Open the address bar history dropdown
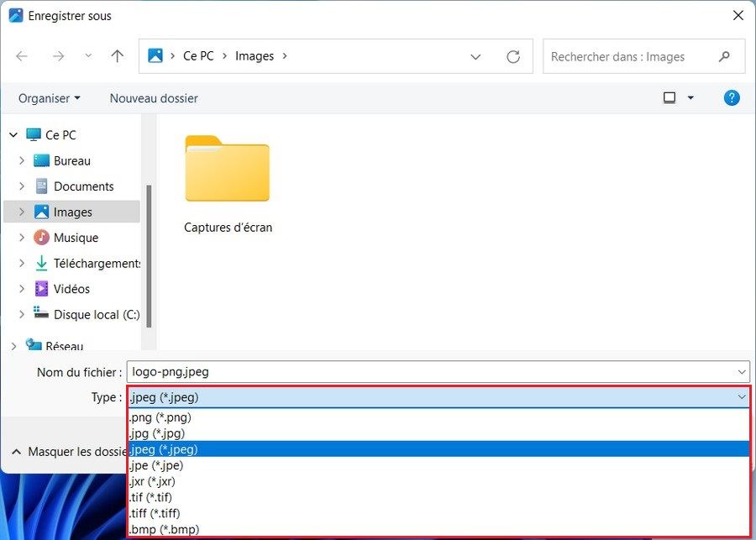 [x=475, y=57]
